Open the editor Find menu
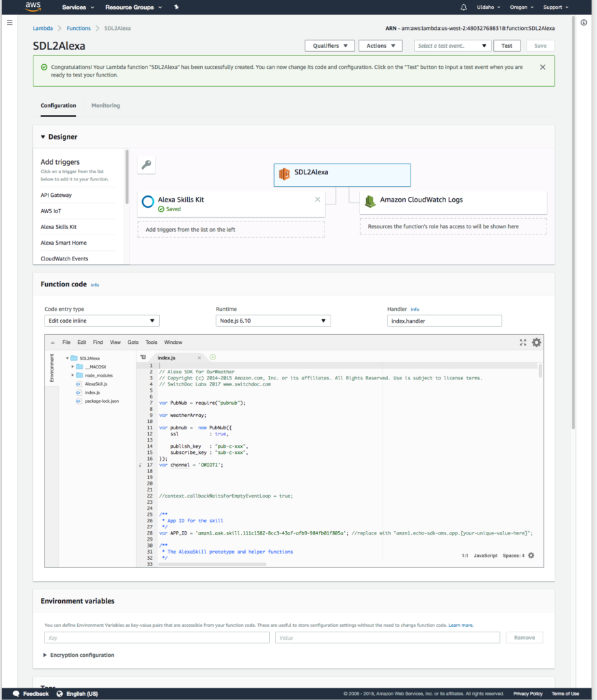Screen dimensions: 597x700 pyautogui.click(x=98, y=342)
